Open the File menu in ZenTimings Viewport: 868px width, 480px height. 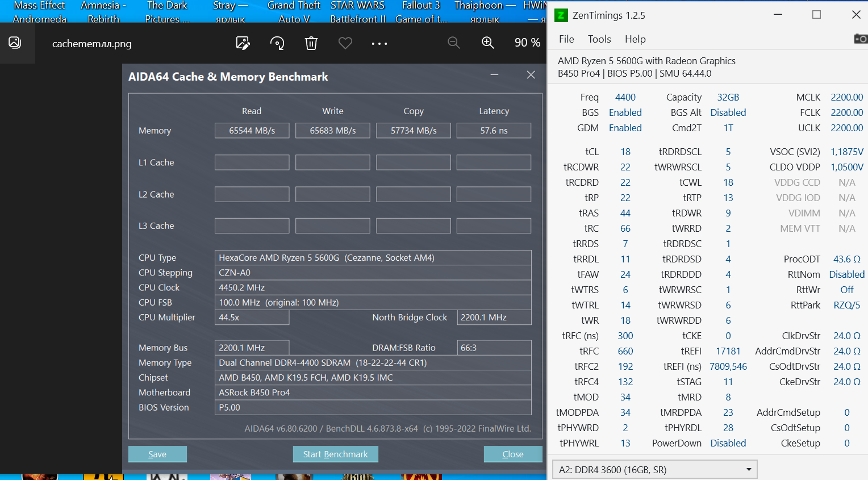[566, 39]
